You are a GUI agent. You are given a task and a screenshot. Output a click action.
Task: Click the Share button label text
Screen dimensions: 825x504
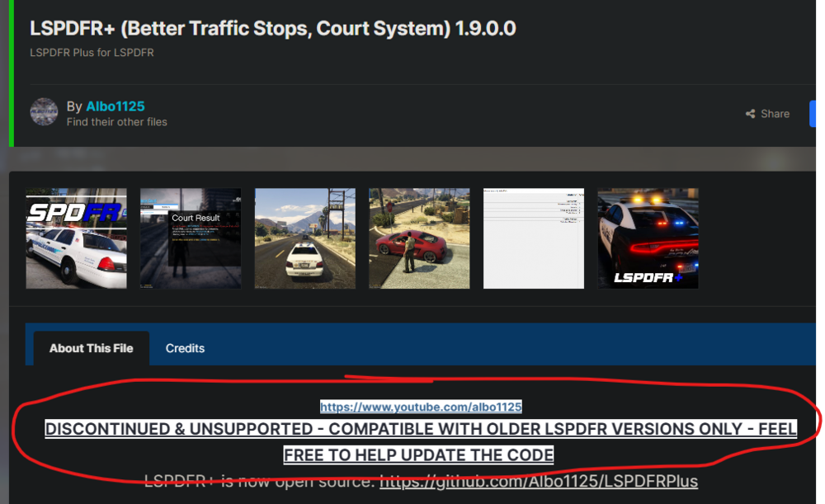pyautogui.click(x=774, y=113)
